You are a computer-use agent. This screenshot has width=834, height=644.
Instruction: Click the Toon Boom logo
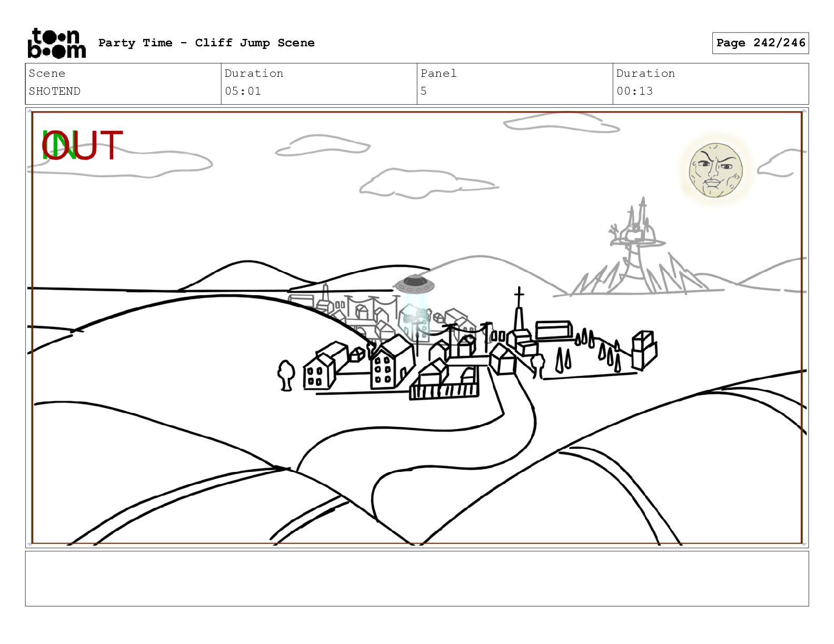(x=56, y=43)
